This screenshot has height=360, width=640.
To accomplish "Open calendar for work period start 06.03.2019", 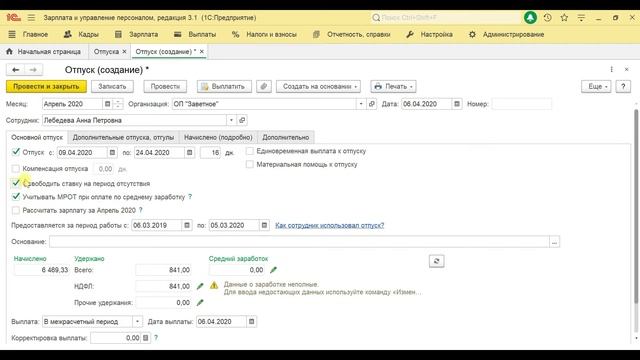I will 187,225.
